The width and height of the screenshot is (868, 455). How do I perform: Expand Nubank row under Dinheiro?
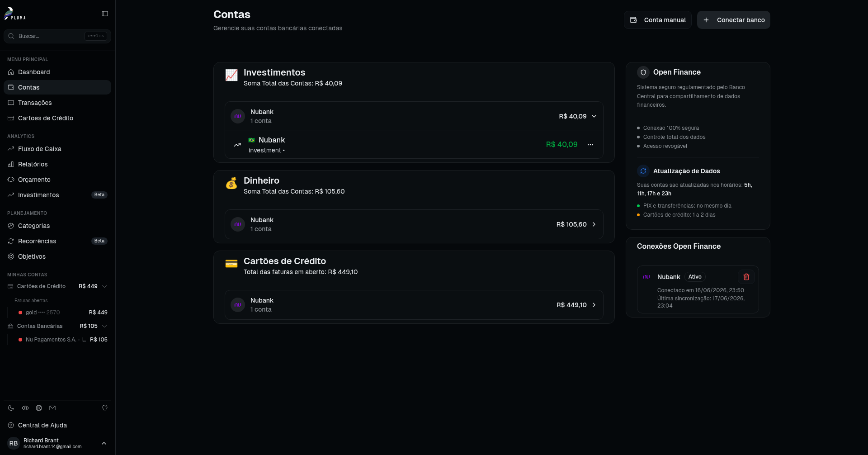coord(594,224)
